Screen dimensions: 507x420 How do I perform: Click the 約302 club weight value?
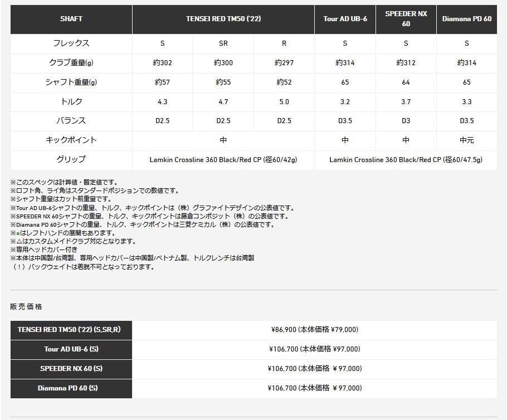pyautogui.click(x=162, y=62)
